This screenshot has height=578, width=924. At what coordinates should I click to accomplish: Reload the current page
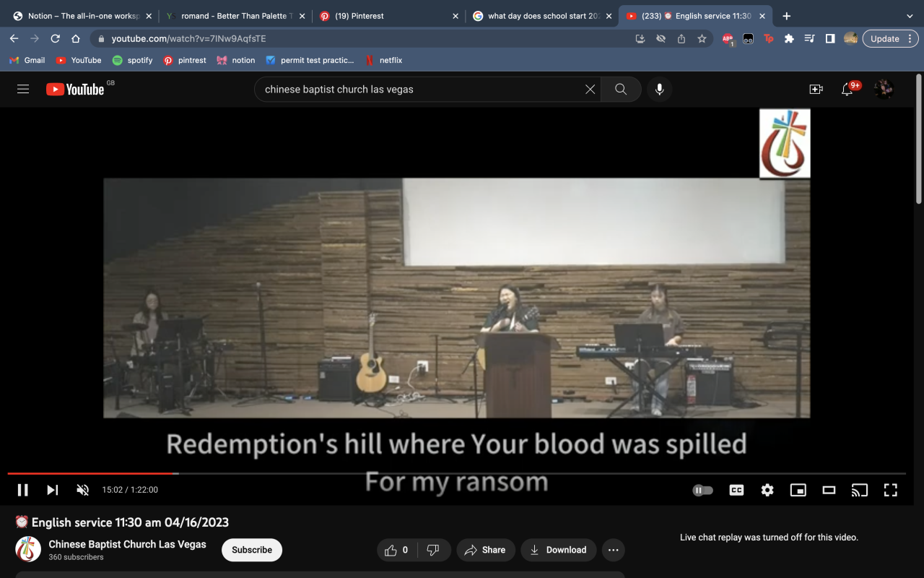coord(55,38)
